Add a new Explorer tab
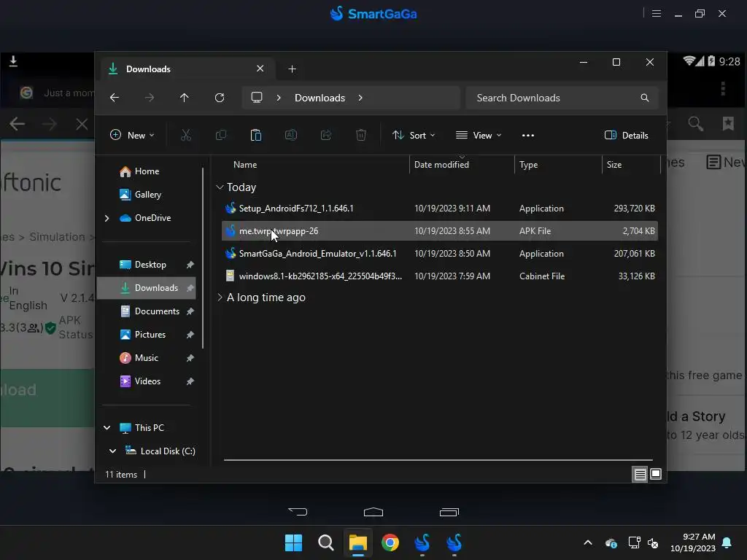747x560 pixels. 292,69
